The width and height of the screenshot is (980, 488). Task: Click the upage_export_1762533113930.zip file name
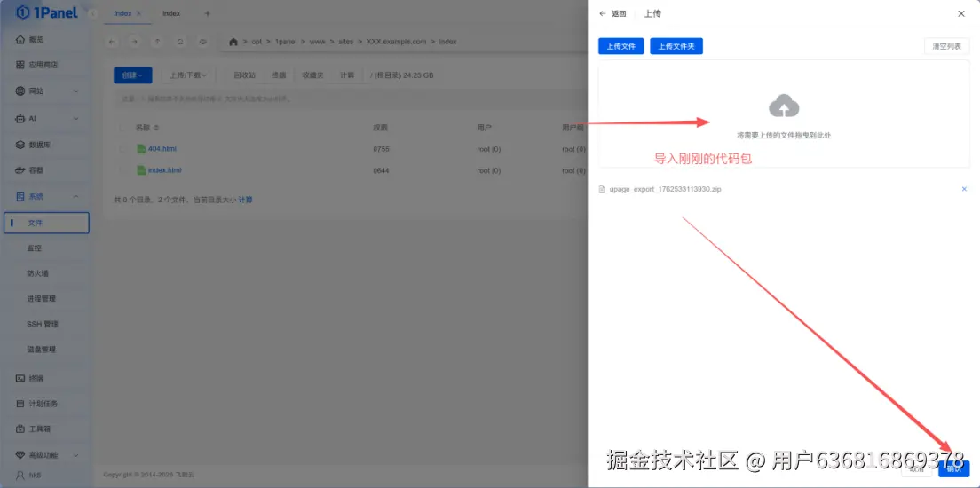click(665, 189)
